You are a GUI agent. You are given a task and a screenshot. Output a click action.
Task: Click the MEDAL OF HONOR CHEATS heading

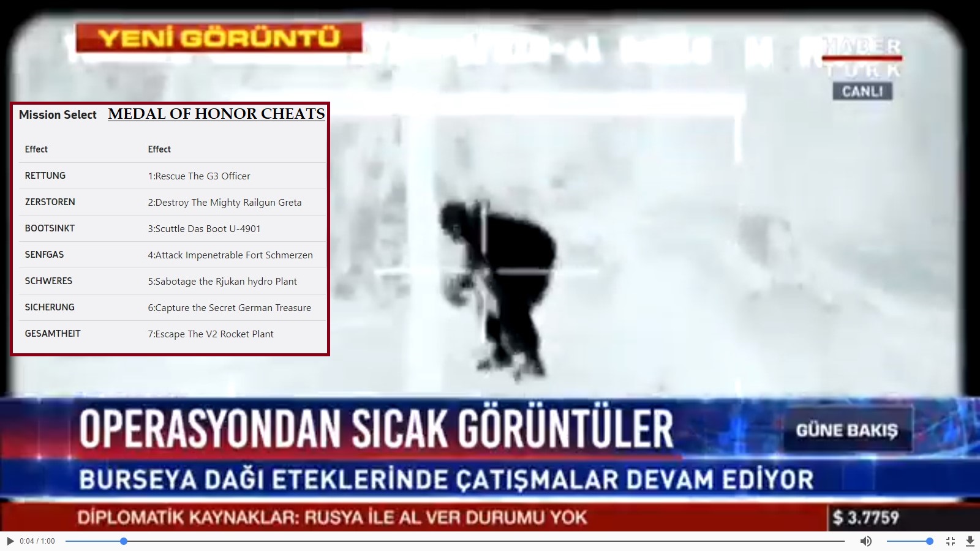click(x=216, y=114)
